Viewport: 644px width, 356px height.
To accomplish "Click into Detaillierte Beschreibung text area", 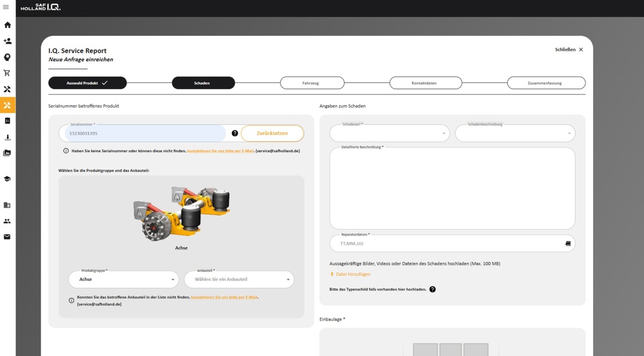I will point(452,188).
